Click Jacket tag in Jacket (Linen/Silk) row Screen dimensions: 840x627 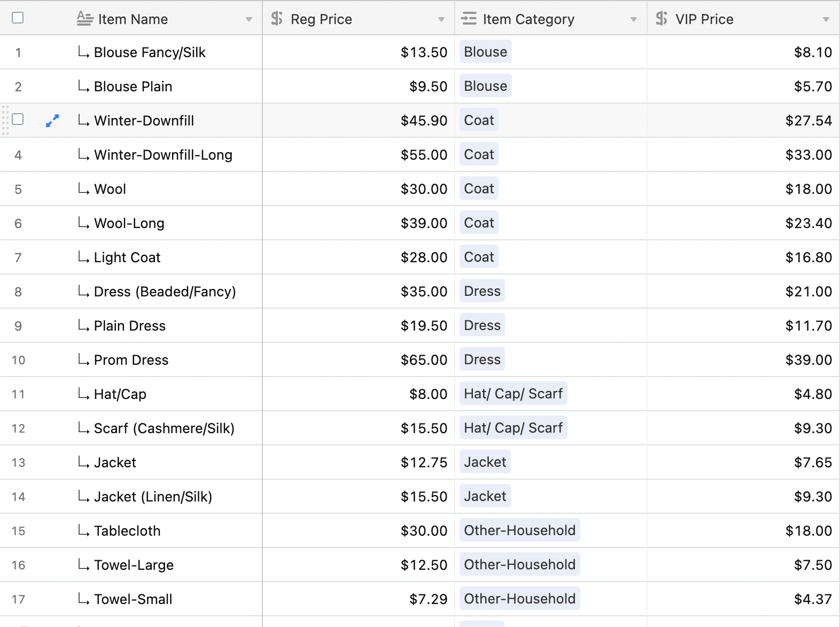pos(485,496)
